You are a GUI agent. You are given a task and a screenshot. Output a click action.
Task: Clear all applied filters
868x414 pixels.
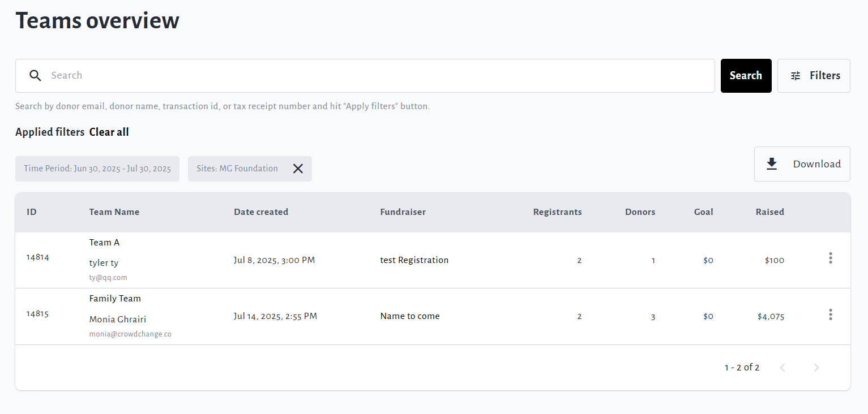tap(109, 132)
